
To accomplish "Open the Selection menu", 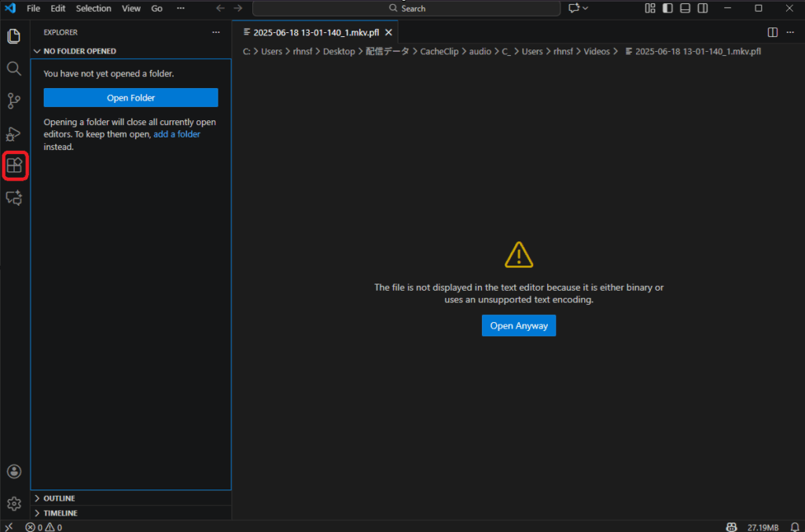I will [x=94, y=9].
